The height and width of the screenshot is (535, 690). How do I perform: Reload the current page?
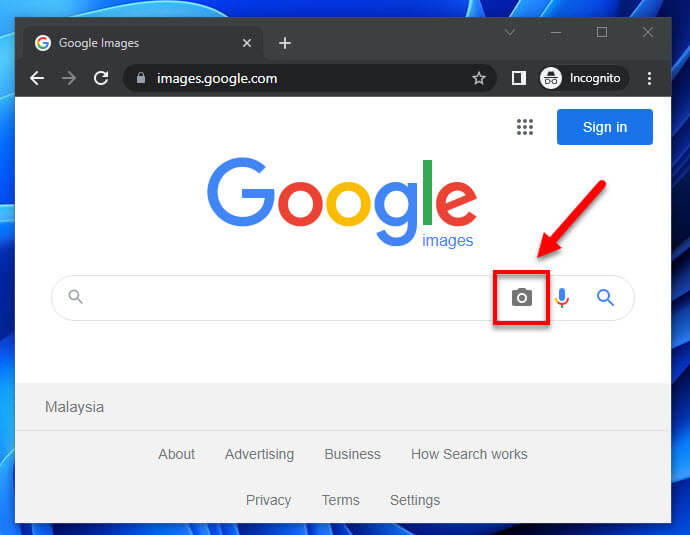point(101,78)
